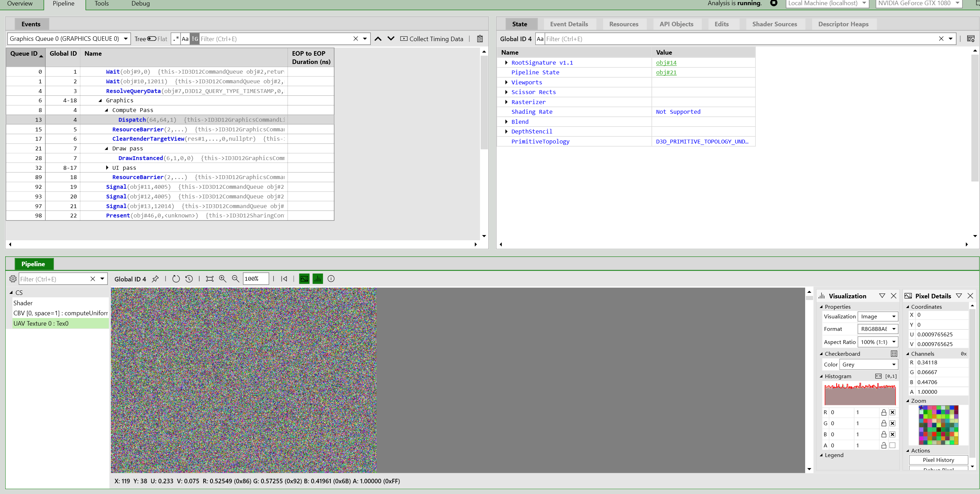The width and height of the screenshot is (980, 494).
Task: Click the fit-to-window icon in Pipeline toolbar
Action: coord(210,279)
